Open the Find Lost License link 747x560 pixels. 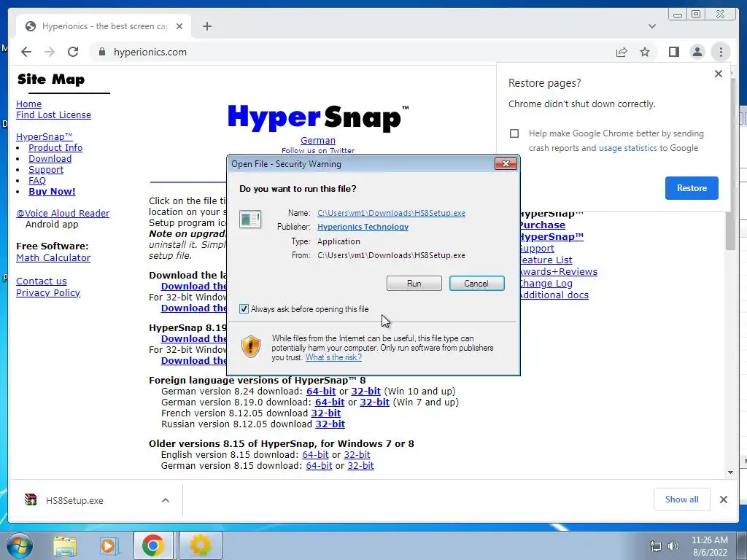(x=53, y=114)
